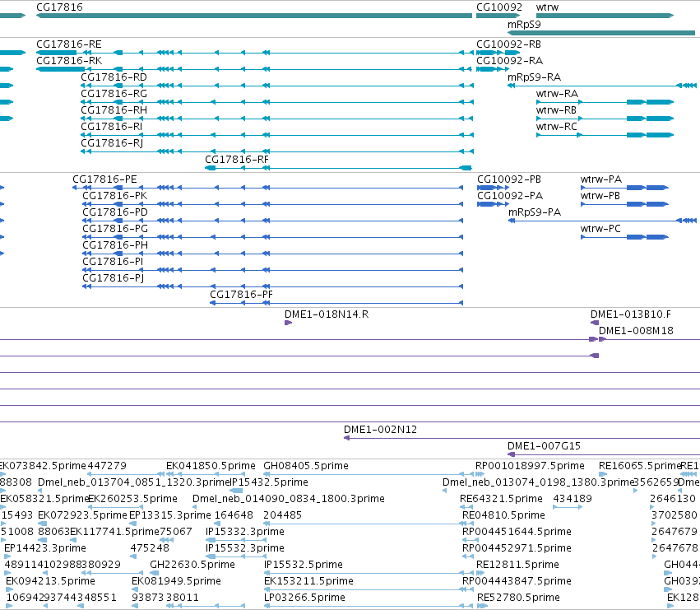Click transcript CG10092-RA

click(509, 61)
